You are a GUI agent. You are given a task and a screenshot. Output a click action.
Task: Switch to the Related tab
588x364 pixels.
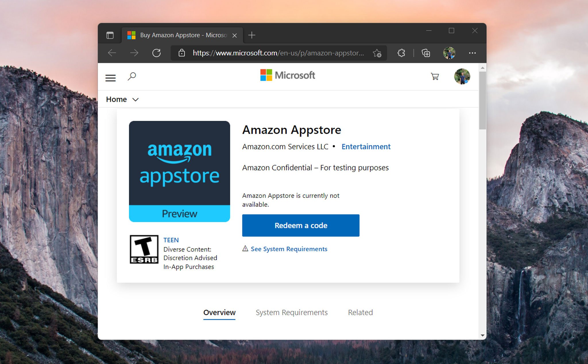(x=360, y=313)
